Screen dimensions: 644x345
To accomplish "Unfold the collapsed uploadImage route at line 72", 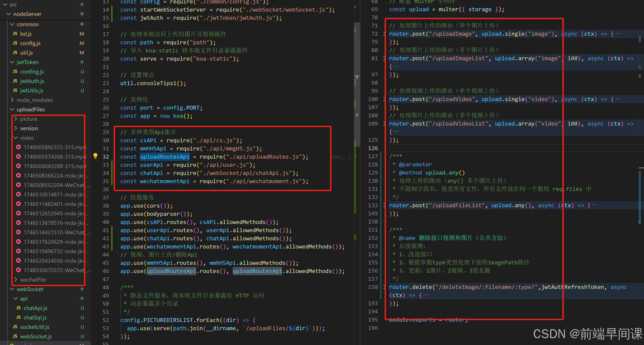I will click(x=384, y=34).
